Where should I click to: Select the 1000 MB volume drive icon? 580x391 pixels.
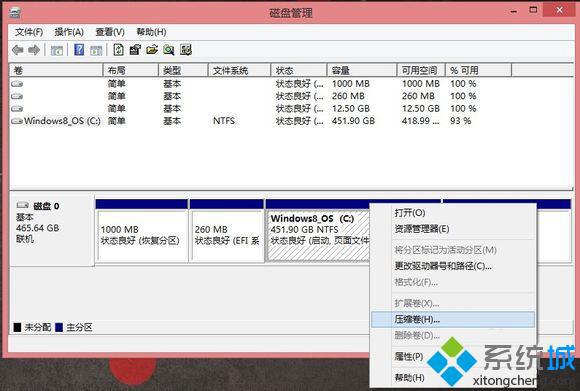pyautogui.click(x=17, y=84)
